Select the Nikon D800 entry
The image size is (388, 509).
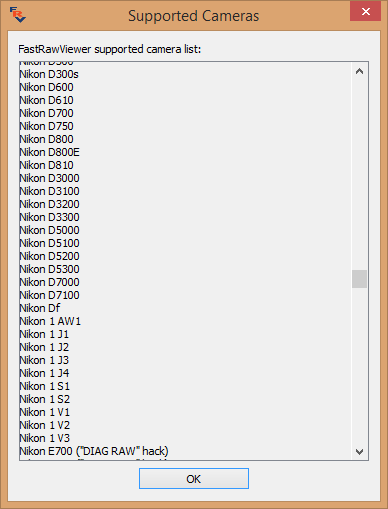point(46,139)
